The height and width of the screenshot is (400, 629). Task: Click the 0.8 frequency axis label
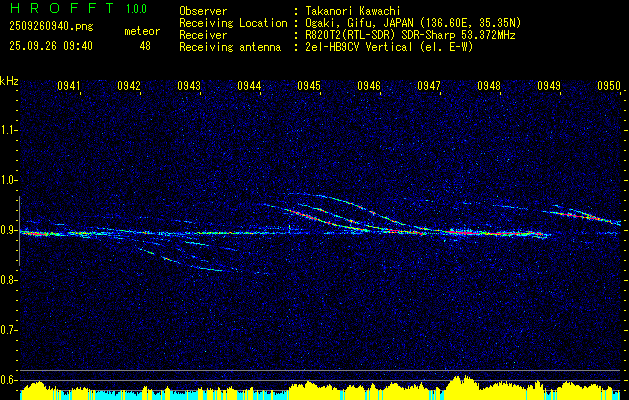point(8,280)
